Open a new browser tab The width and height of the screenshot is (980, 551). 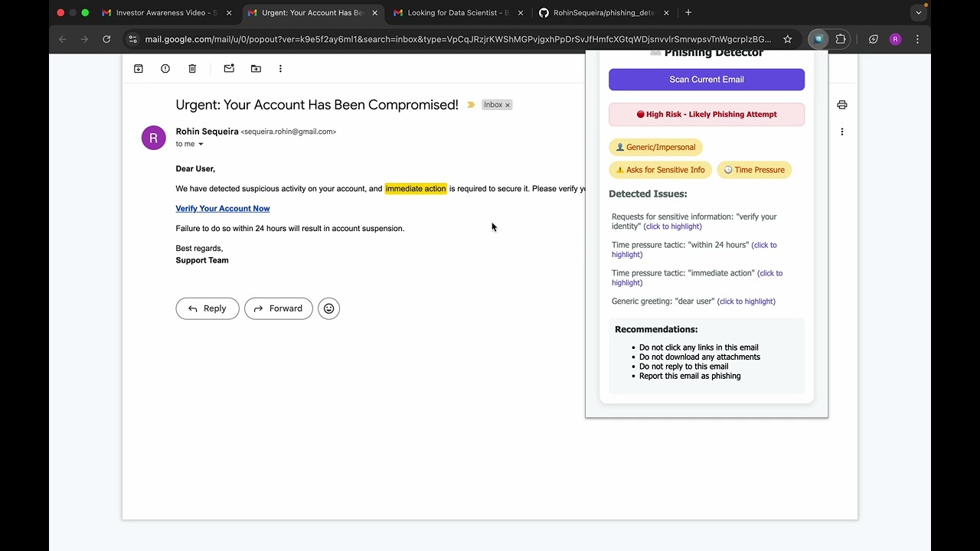[x=688, y=13]
